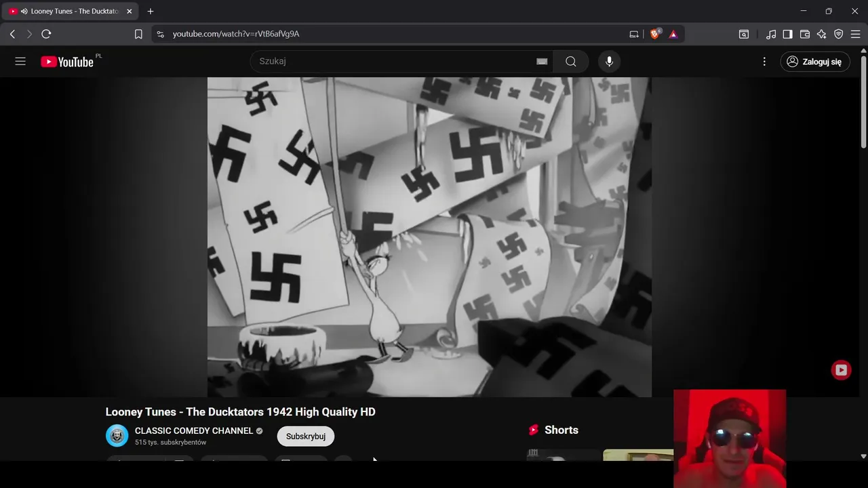The width and height of the screenshot is (868, 488).
Task: Click the red YouTube floating icon
Action: [x=841, y=369]
